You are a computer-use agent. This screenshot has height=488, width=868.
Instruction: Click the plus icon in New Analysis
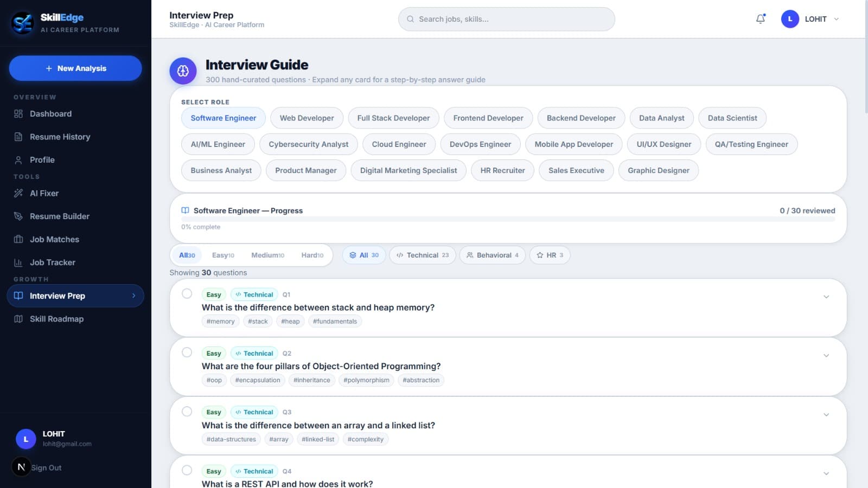pos(49,68)
